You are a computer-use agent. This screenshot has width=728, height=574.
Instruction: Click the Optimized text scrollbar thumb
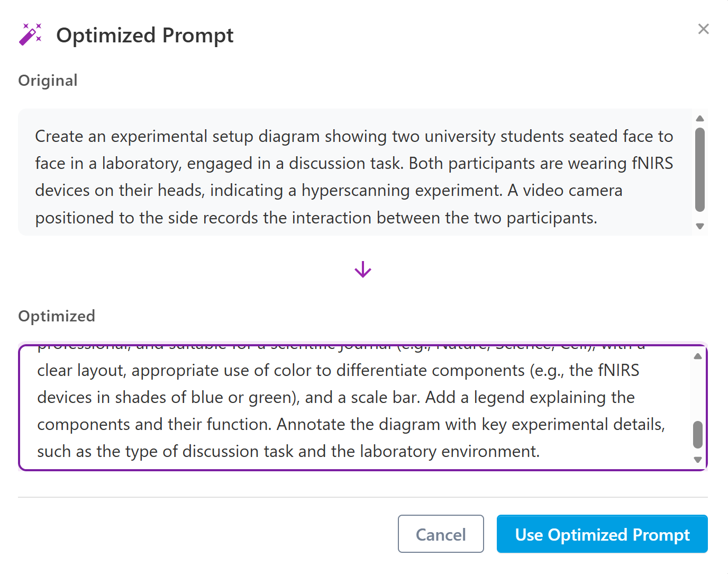click(698, 435)
